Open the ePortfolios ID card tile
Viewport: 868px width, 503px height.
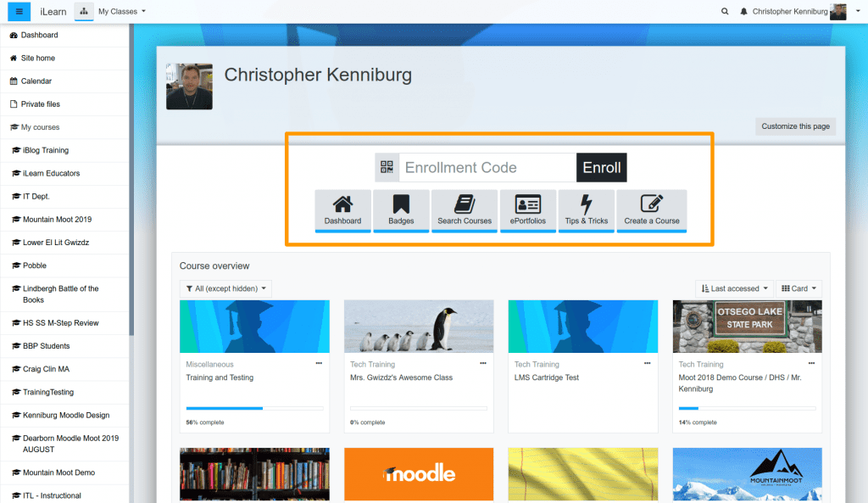tap(528, 210)
